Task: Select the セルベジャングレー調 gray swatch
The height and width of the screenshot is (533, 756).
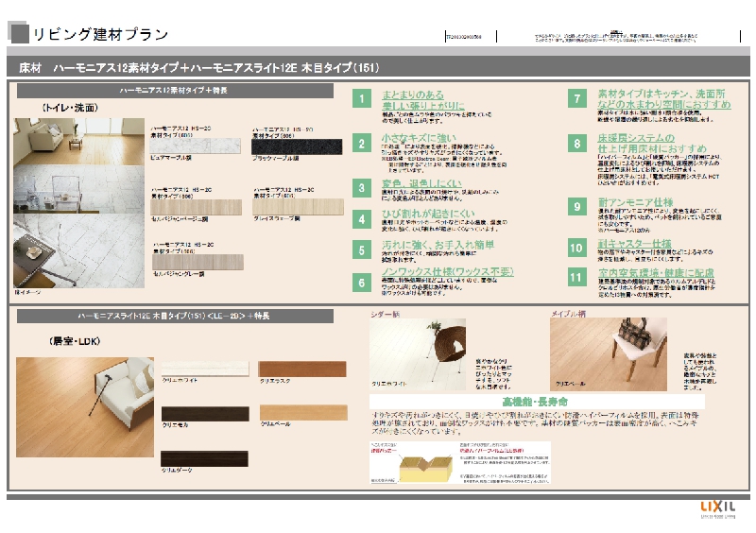Action: tap(198, 262)
